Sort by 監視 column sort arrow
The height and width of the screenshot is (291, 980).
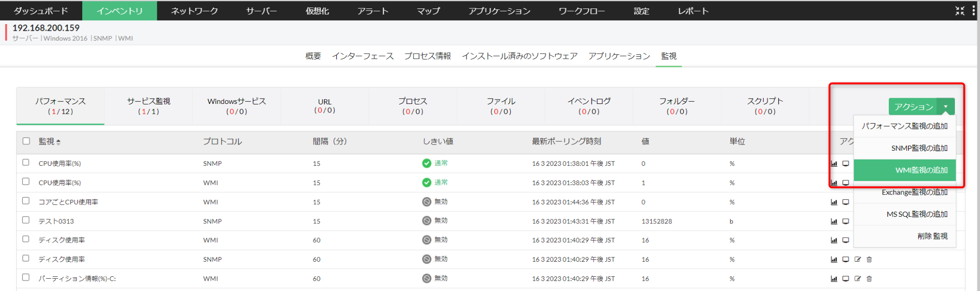coord(58,142)
